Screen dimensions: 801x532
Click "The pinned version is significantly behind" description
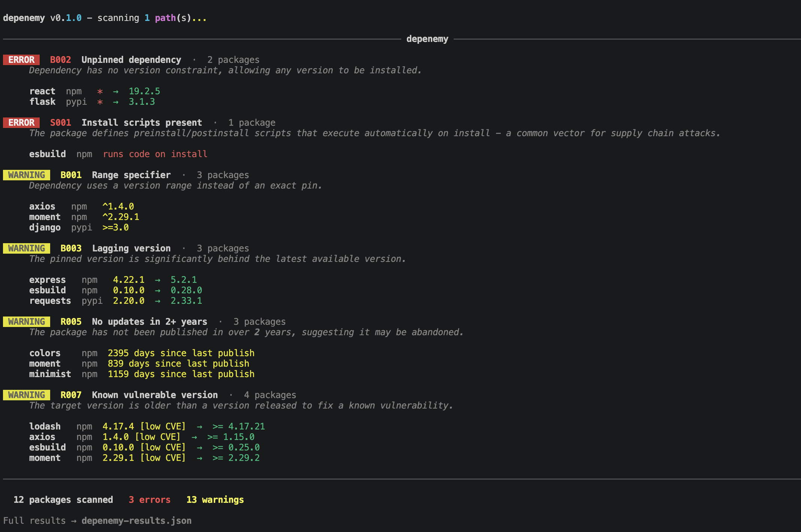click(x=217, y=259)
